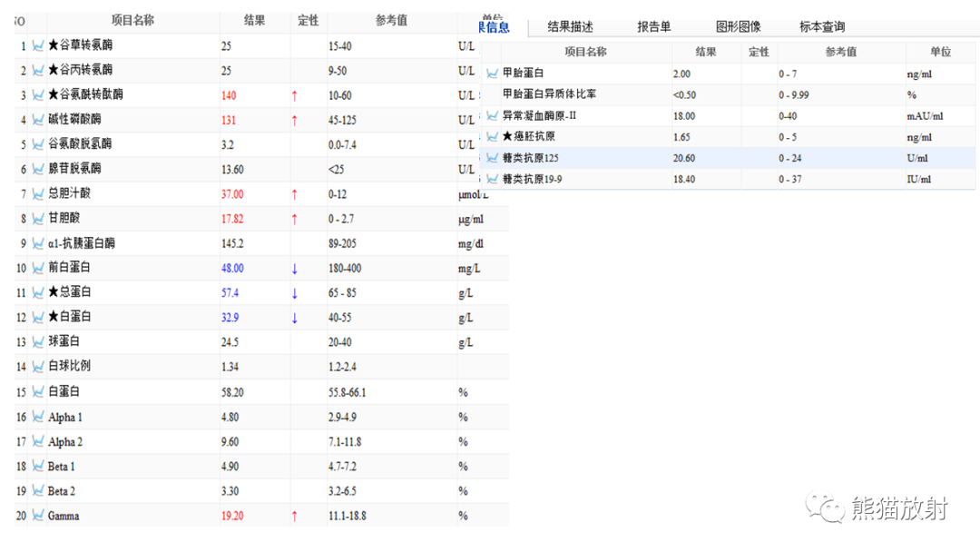980x552 pixels.
Task: Select the Gamma result value 19.20
Action: [x=232, y=516]
